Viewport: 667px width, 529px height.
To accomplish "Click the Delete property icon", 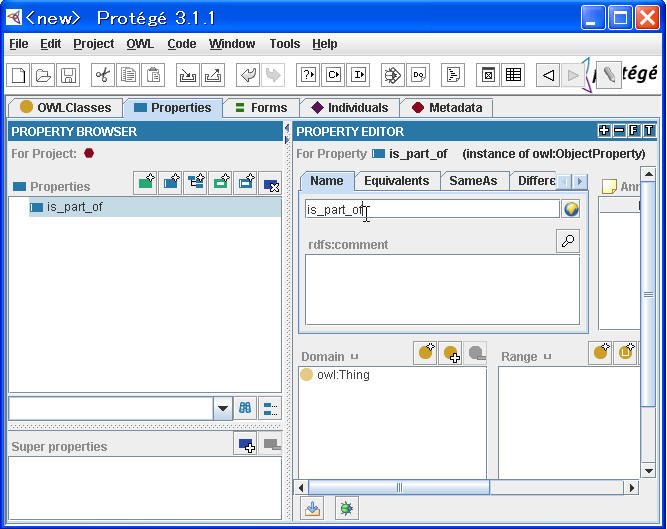I will [271, 183].
